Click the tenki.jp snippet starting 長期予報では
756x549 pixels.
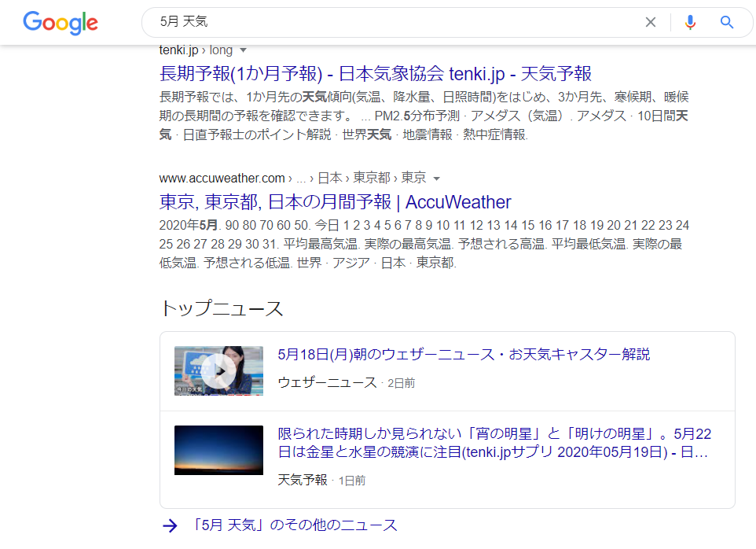click(x=424, y=116)
